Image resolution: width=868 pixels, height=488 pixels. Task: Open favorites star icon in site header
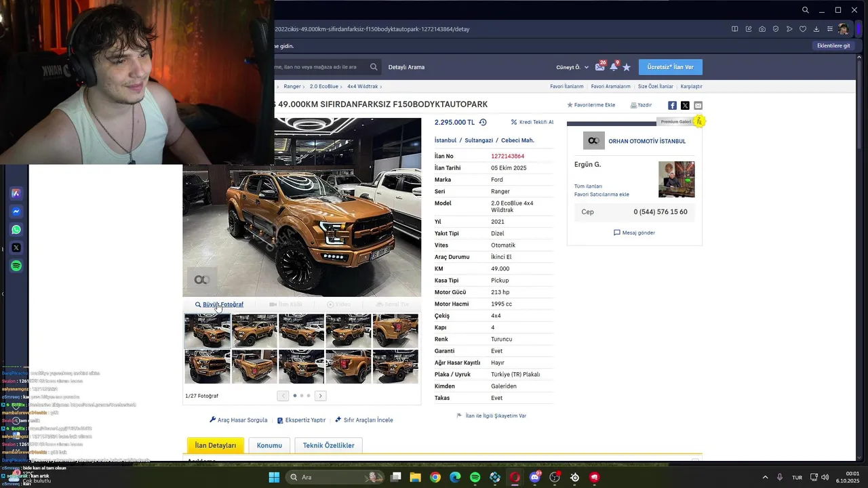627,67
